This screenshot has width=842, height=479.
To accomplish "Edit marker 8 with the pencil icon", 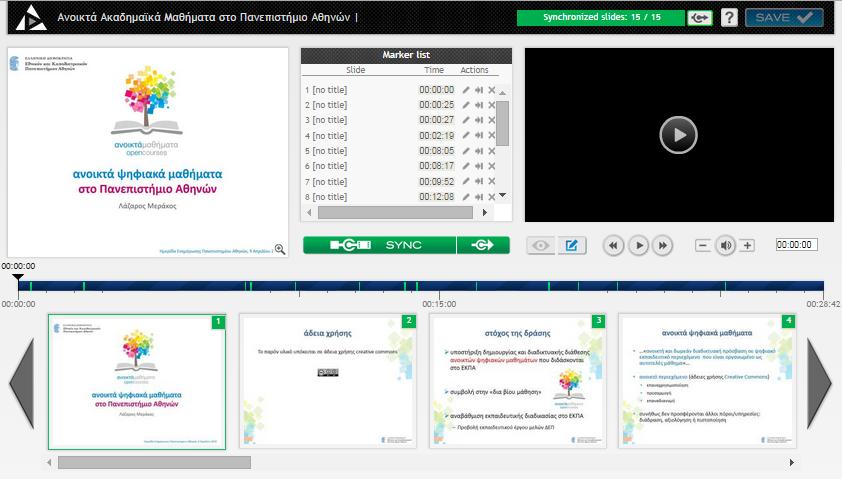I will pos(466,197).
